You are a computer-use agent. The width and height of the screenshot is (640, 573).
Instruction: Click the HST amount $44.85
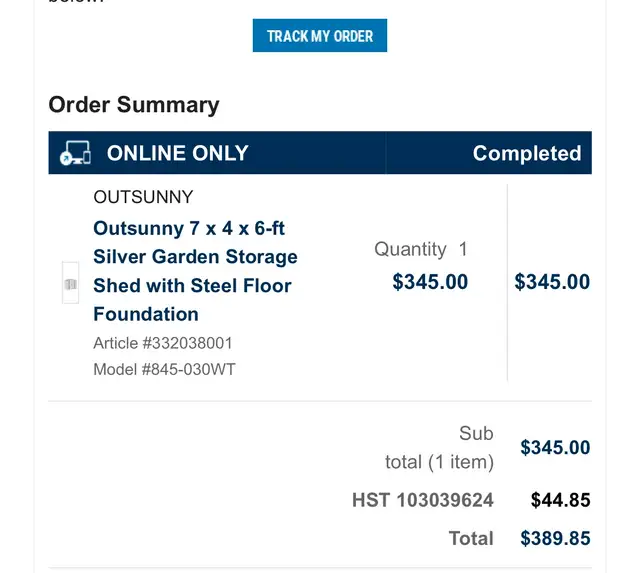click(560, 500)
